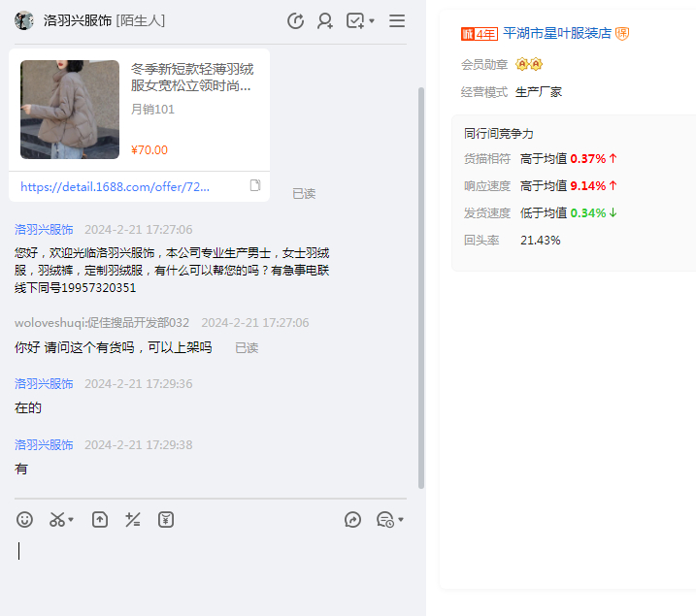Open the detail.1688.com offer link
Viewport: 696px width, 616px height.
pyautogui.click(x=115, y=186)
